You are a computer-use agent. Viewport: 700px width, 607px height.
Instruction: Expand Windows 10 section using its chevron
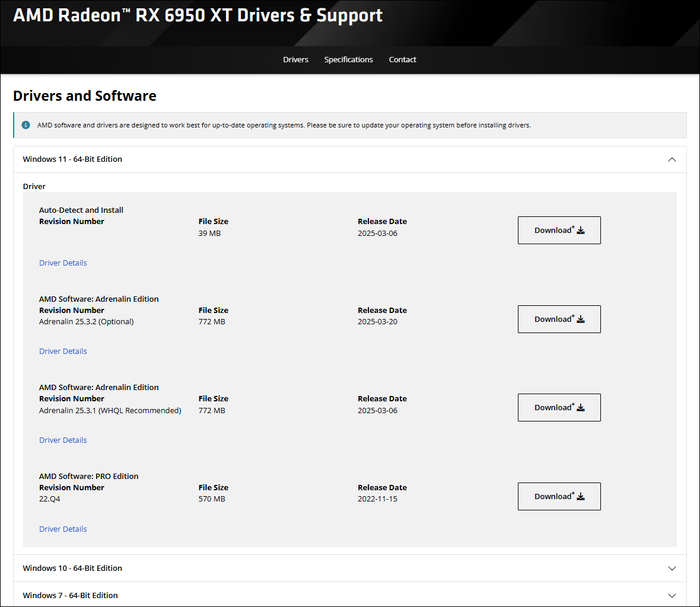[672, 568]
